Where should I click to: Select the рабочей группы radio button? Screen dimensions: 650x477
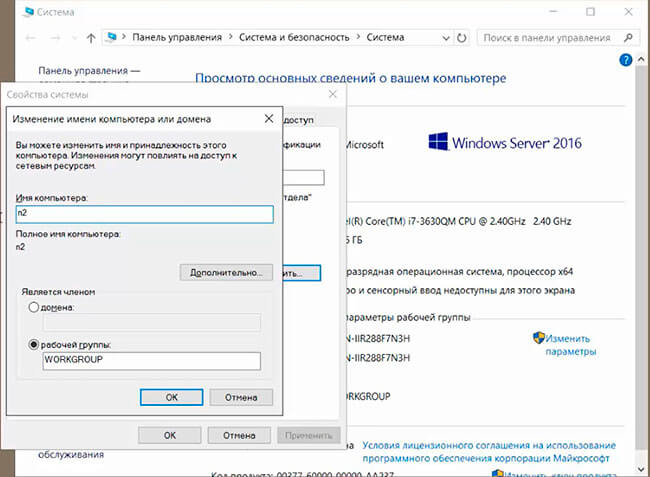(x=34, y=344)
